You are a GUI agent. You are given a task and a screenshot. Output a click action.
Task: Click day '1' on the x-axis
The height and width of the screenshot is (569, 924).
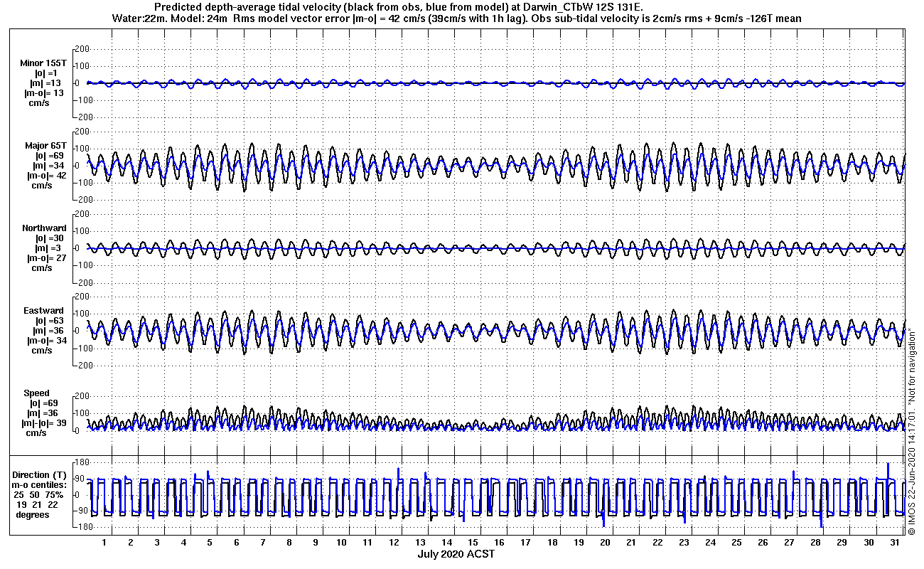104,542
